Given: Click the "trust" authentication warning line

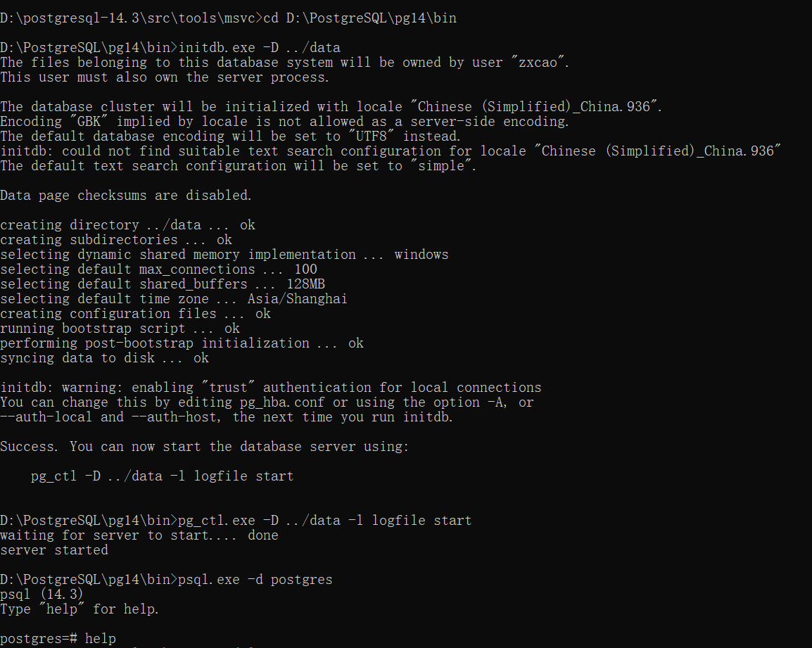Looking at the screenshot, I should click(270, 388).
